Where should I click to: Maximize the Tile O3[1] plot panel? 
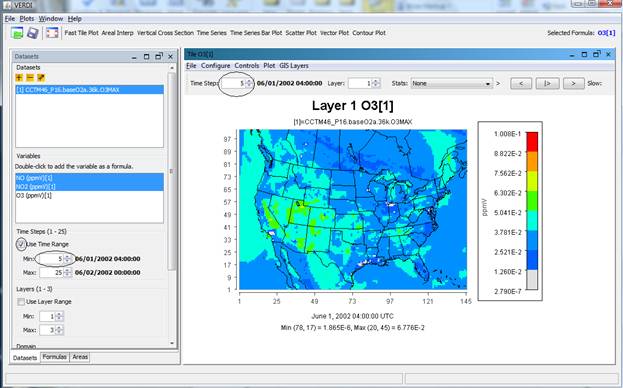584,54
